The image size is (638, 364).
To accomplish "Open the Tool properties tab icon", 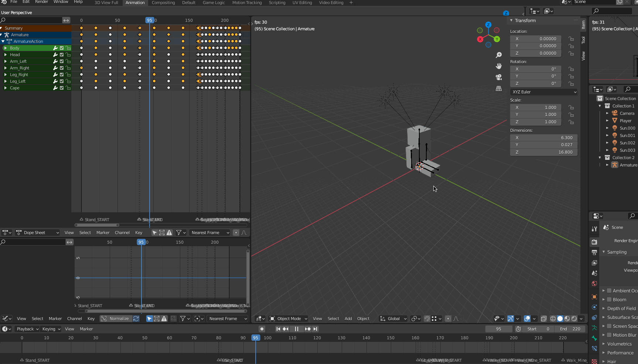I will pyautogui.click(x=594, y=229).
